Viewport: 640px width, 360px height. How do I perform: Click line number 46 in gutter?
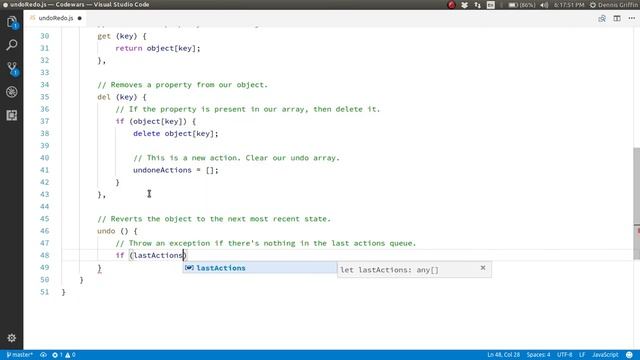44,231
